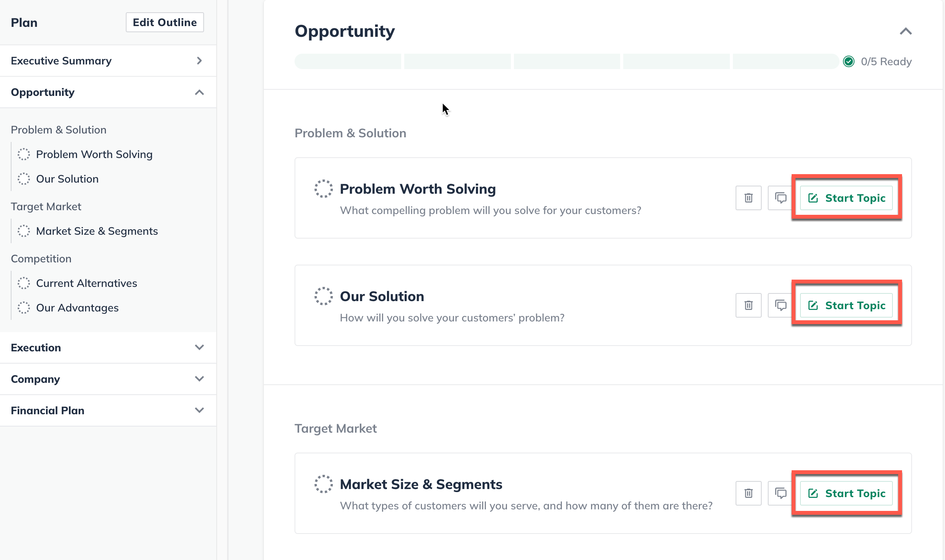The image size is (945, 560).
Task: Click the status circle beside Market Size & Segments heading
Action: point(323,484)
